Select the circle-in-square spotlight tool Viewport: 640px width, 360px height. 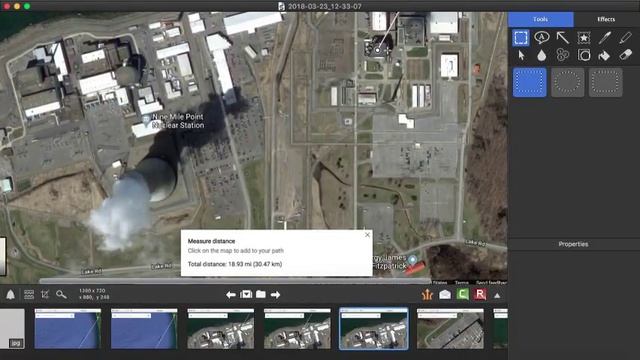click(x=584, y=55)
